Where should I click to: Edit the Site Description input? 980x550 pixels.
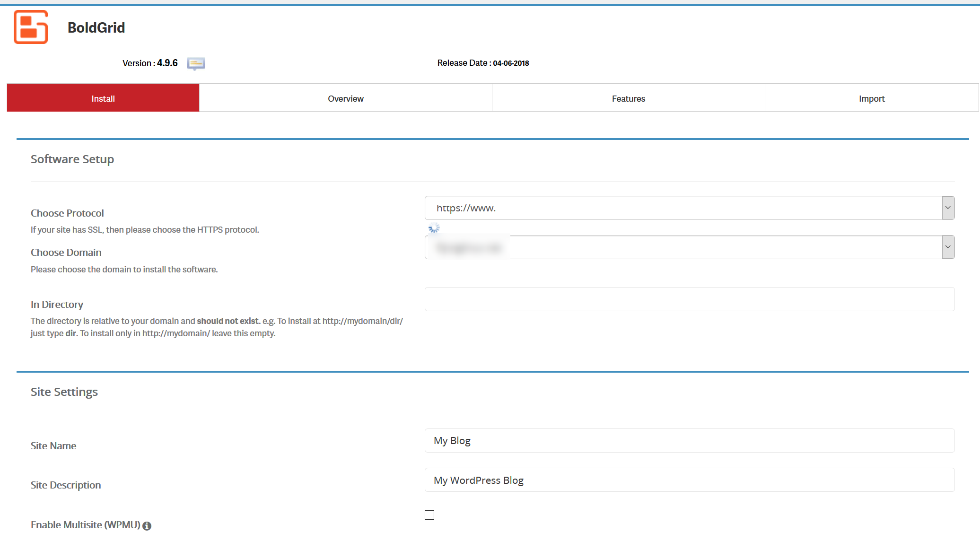point(689,480)
